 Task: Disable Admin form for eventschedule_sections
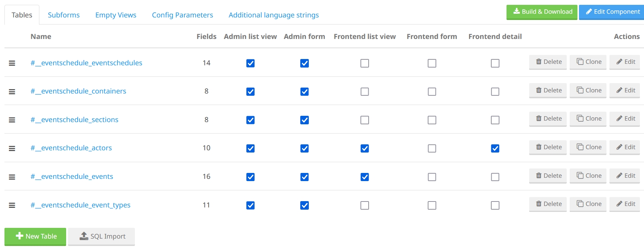[304, 120]
